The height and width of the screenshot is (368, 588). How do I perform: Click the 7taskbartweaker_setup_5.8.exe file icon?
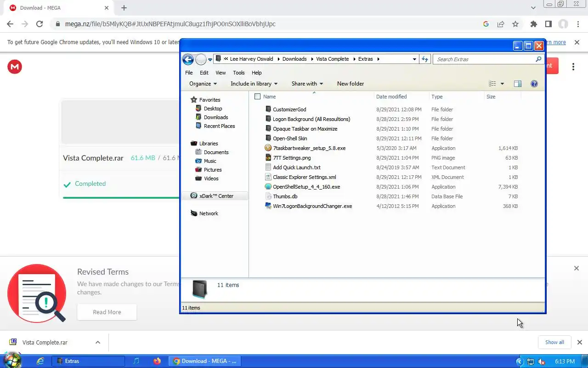[268, 148]
